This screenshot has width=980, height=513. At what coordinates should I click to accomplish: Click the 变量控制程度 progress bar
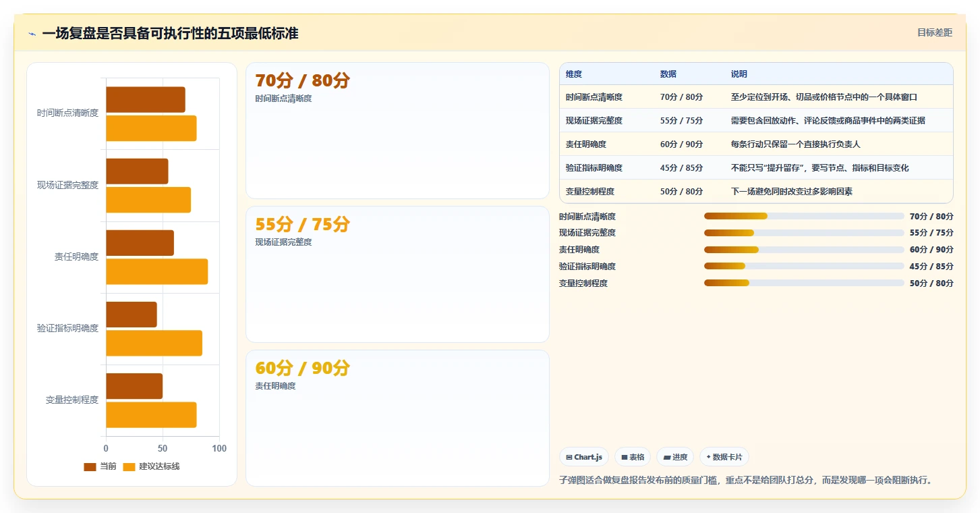804,283
